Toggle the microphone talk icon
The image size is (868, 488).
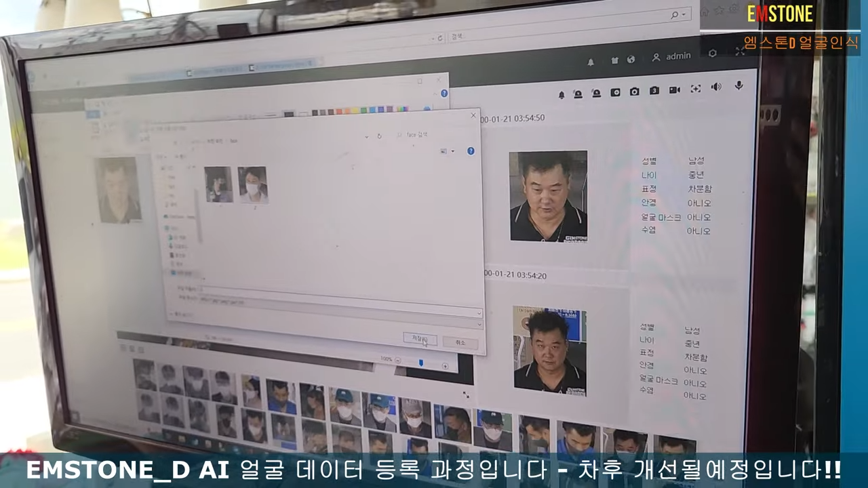(738, 86)
